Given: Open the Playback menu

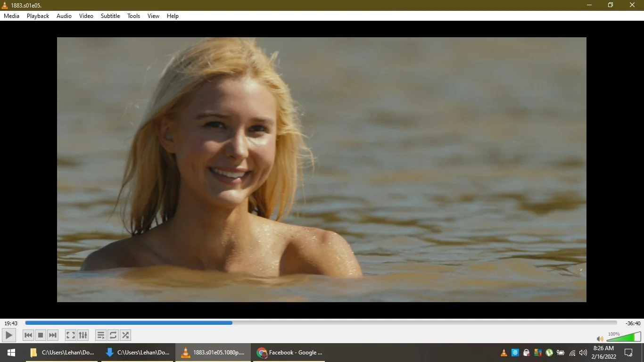Looking at the screenshot, I should coord(38,16).
